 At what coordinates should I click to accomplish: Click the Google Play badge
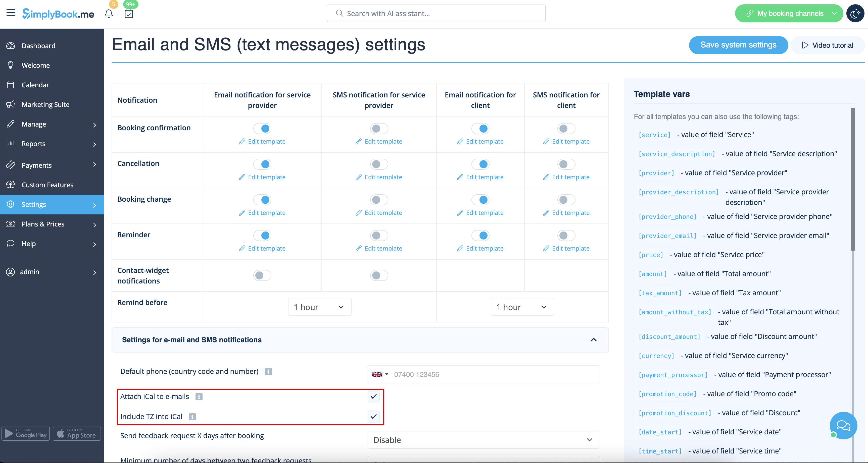coord(26,433)
